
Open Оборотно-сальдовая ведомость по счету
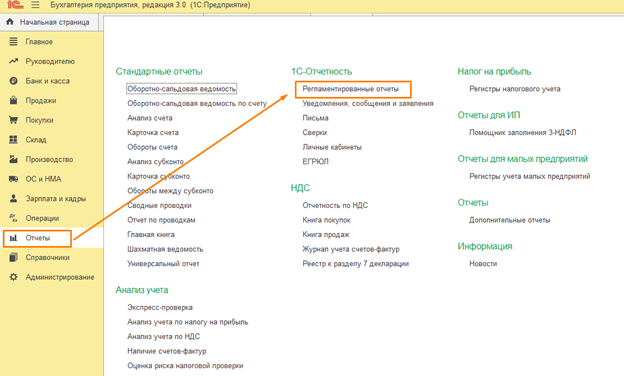tap(197, 103)
